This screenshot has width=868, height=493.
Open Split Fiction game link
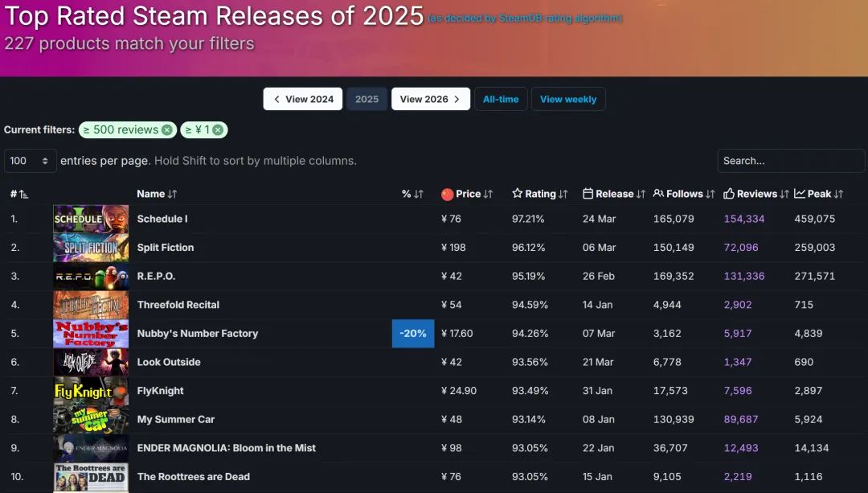[166, 248]
